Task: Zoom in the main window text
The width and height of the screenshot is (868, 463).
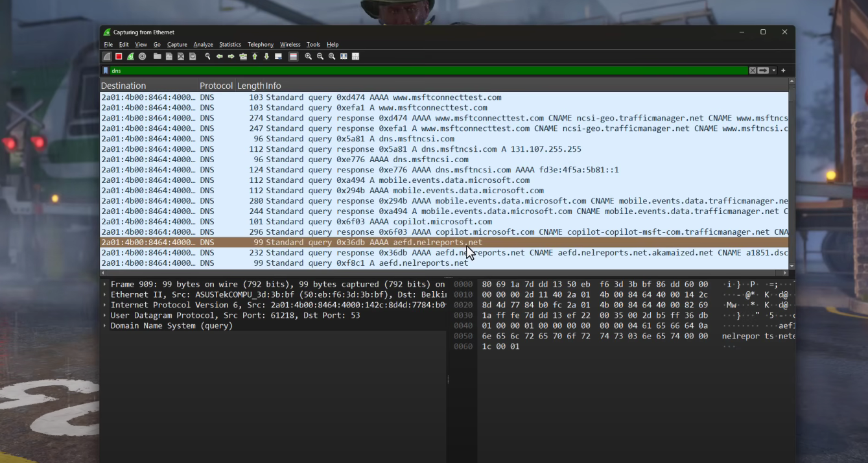Action: click(309, 56)
